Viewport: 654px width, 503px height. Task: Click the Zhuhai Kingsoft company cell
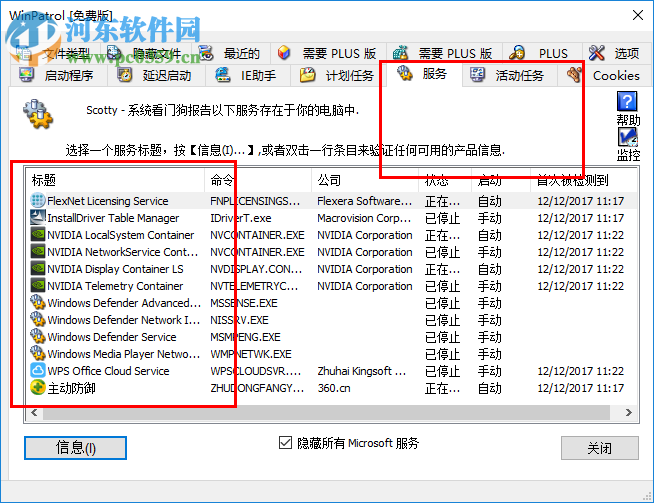[x=361, y=371]
